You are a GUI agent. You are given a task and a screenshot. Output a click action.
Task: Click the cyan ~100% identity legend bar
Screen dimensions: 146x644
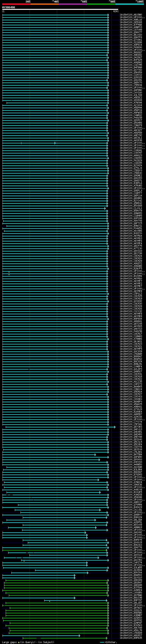point(130,4)
